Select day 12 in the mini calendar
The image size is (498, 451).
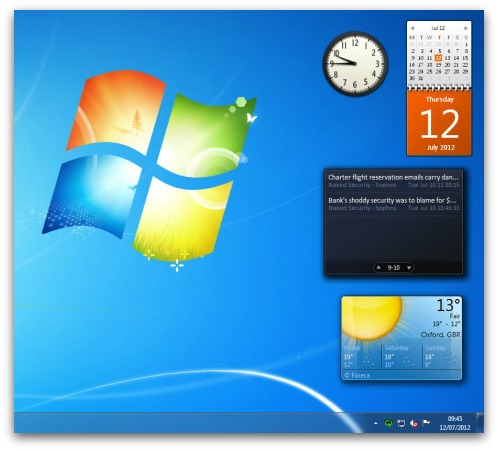tap(439, 58)
